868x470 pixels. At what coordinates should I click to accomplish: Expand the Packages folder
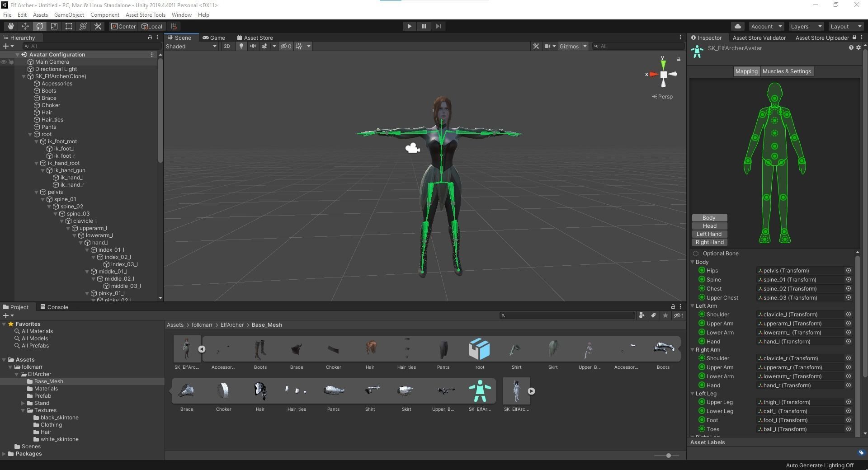pos(4,454)
